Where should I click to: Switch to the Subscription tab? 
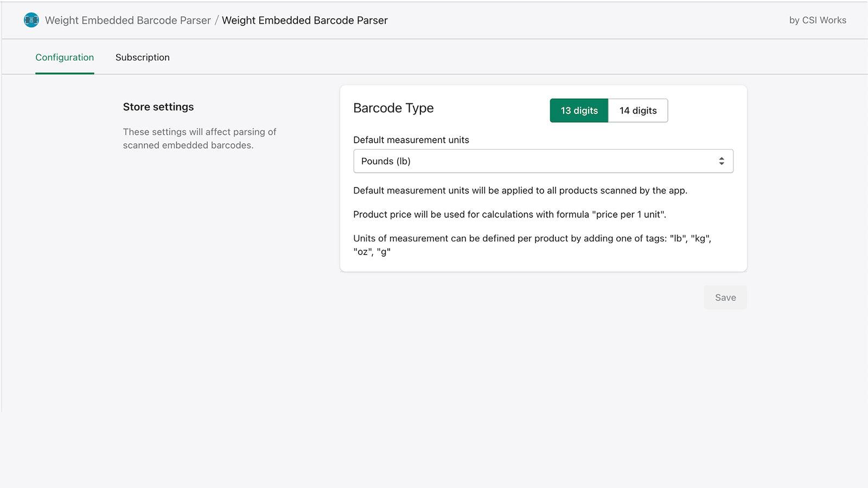pos(142,57)
